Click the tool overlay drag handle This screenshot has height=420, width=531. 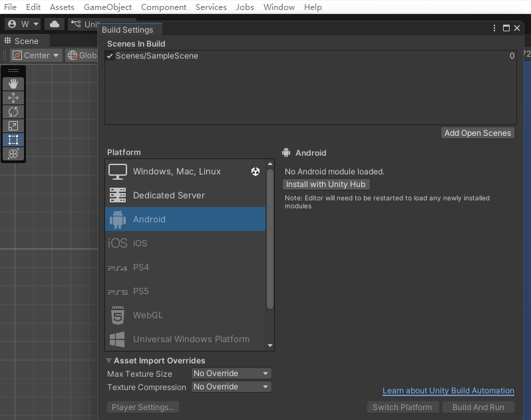tap(13, 71)
